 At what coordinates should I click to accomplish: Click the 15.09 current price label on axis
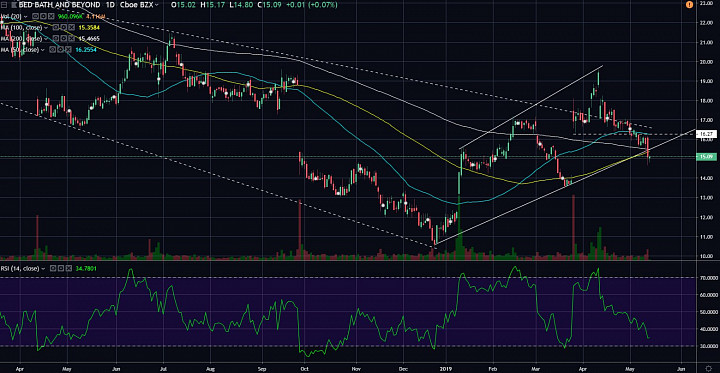(x=705, y=157)
